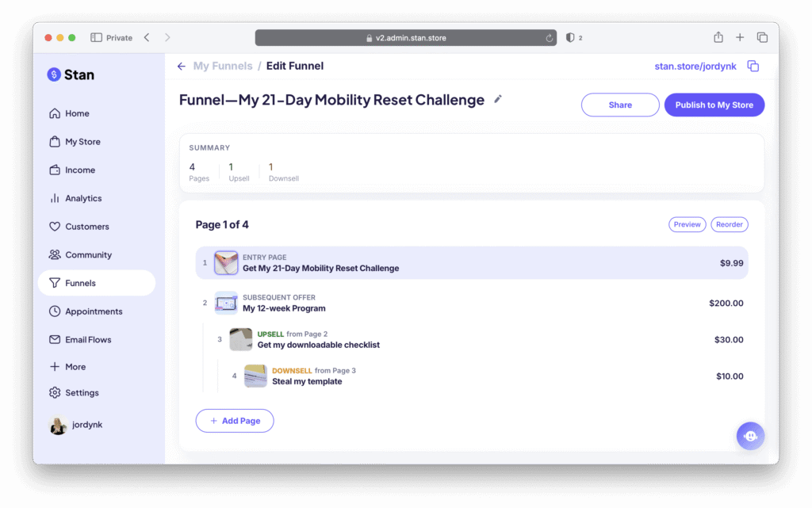Open My Store in the sidebar

tap(75, 142)
